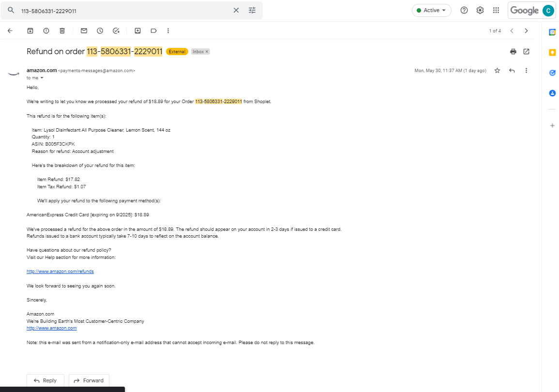Click the External tag
559x392 pixels.
tap(177, 52)
